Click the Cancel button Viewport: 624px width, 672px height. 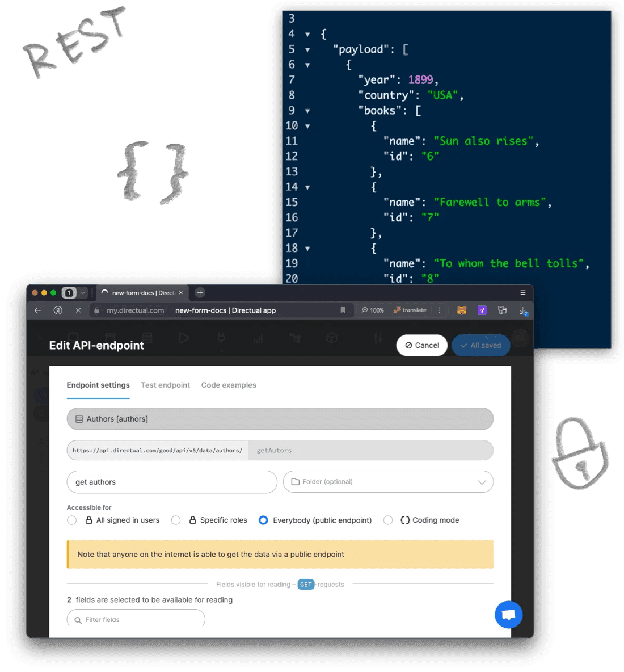click(x=421, y=345)
